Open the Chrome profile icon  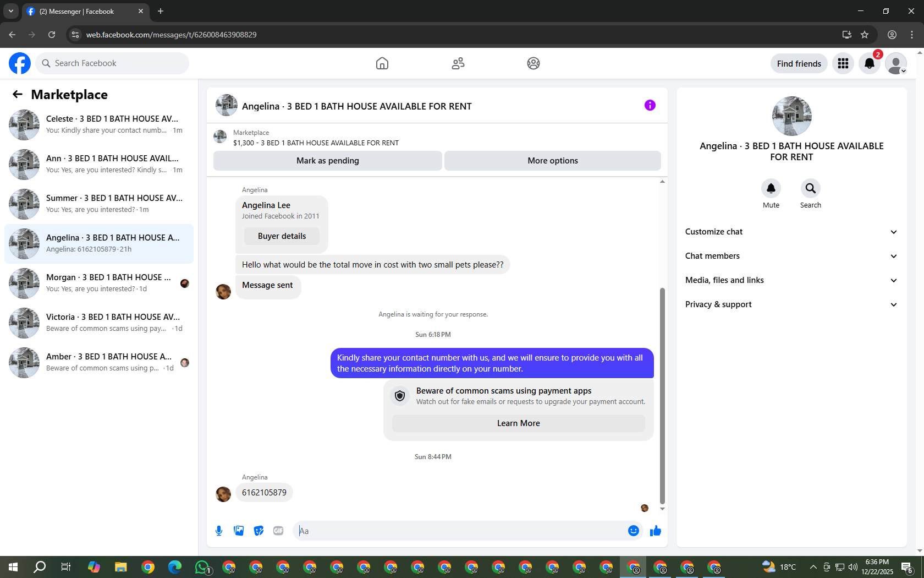[892, 35]
